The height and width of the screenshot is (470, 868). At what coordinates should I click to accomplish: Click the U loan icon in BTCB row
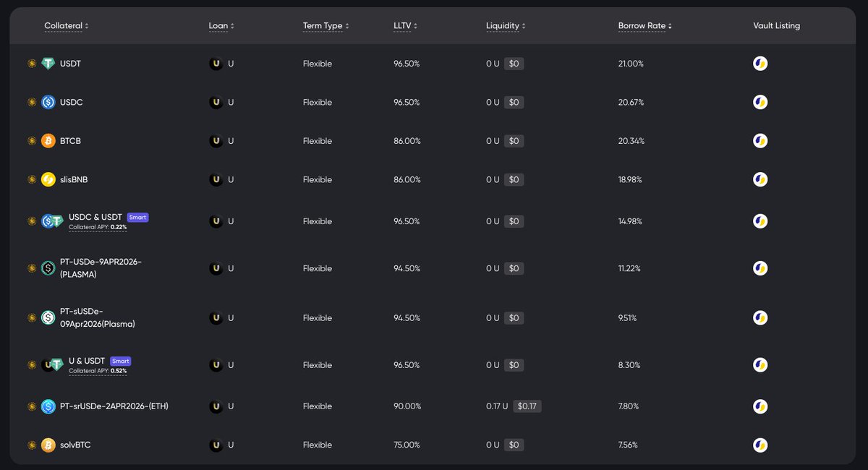point(216,141)
